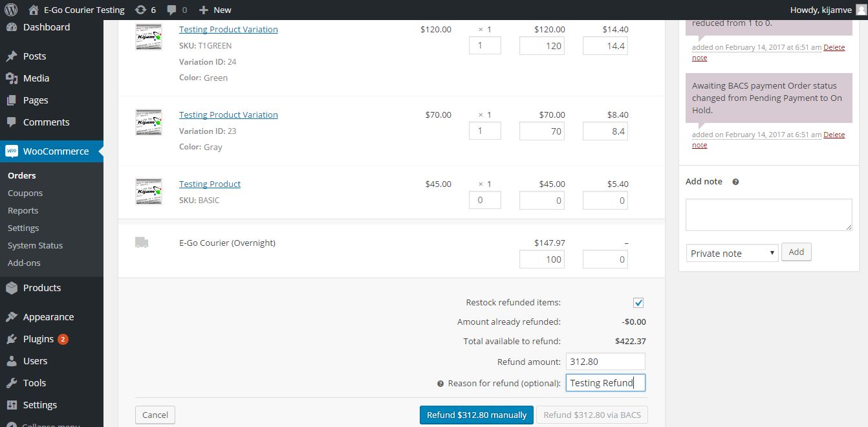This screenshot has height=427, width=868.
Task: Click the Refund amount input field
Action: [605, 362]
